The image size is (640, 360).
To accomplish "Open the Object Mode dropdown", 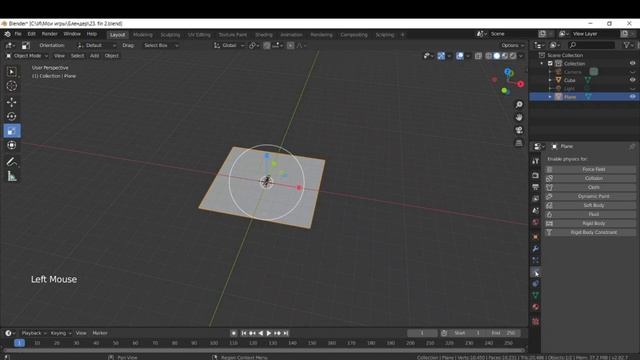I will click(27, 56).
